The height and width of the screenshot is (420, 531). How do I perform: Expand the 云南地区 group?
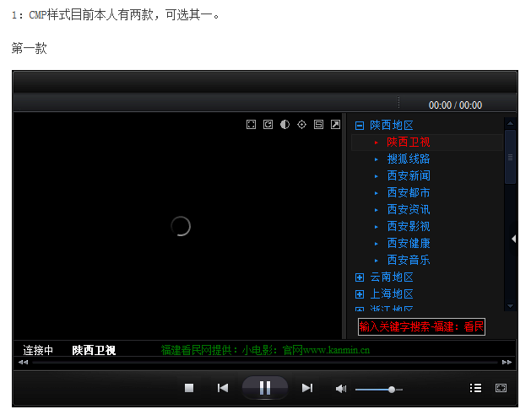360,277
